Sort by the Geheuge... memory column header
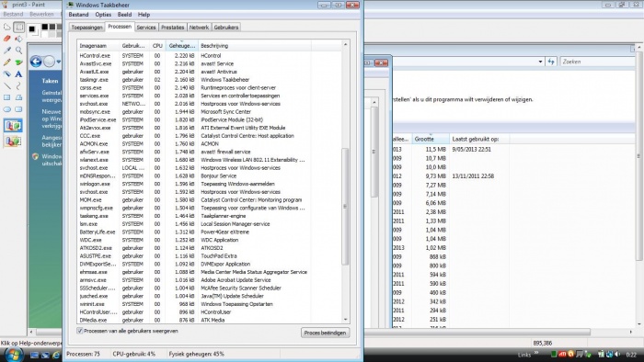 point(182,46)
